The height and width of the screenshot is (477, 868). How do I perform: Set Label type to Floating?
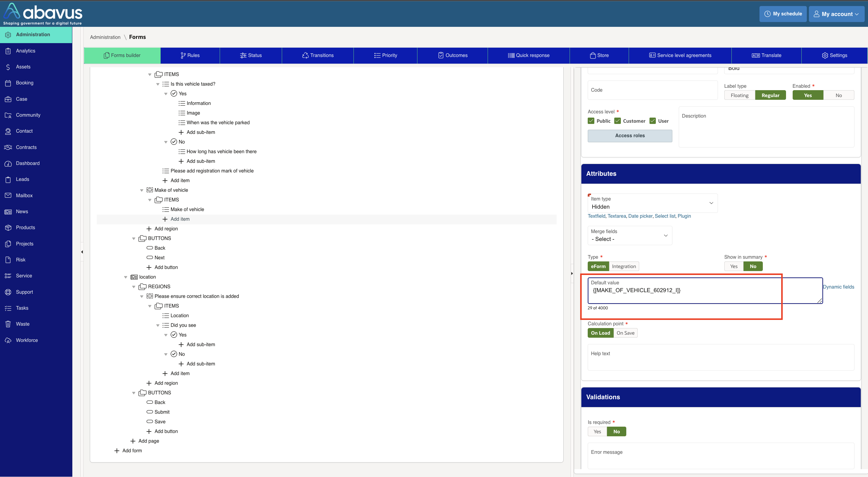pos(739,95)
